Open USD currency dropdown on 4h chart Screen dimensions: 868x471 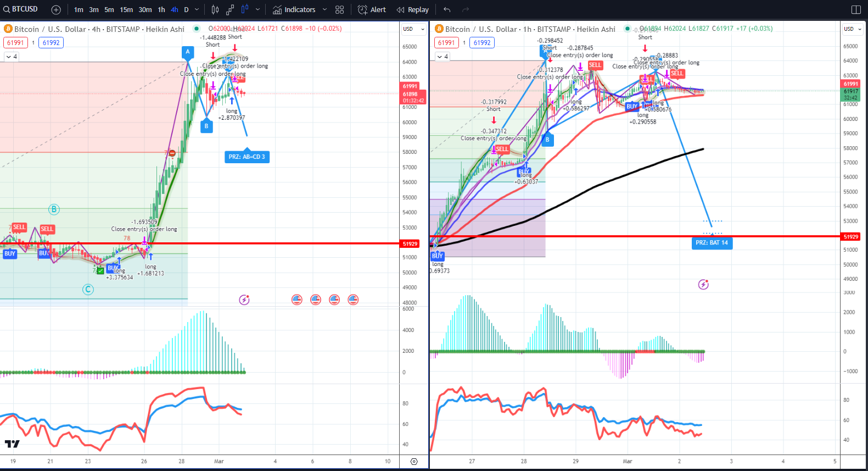click(414, 29)
